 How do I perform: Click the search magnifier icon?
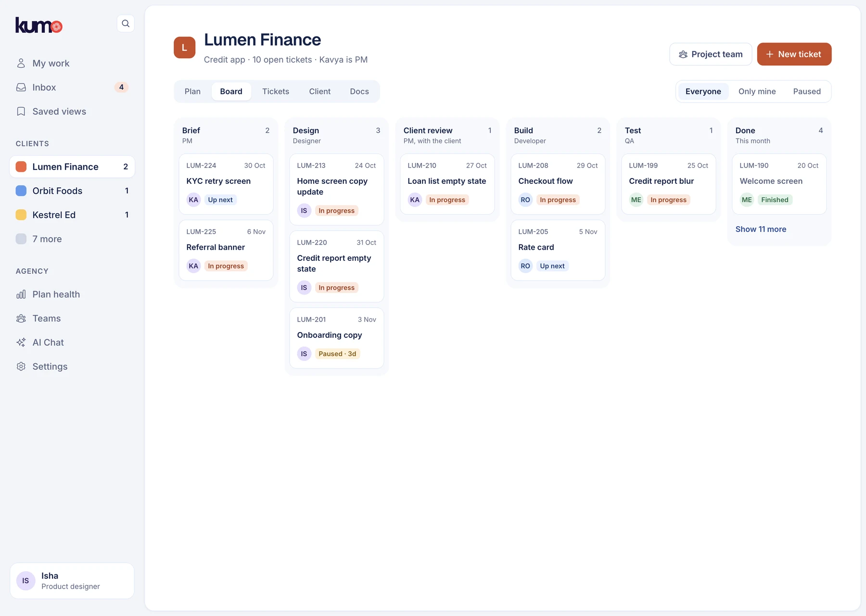point(126,24)
